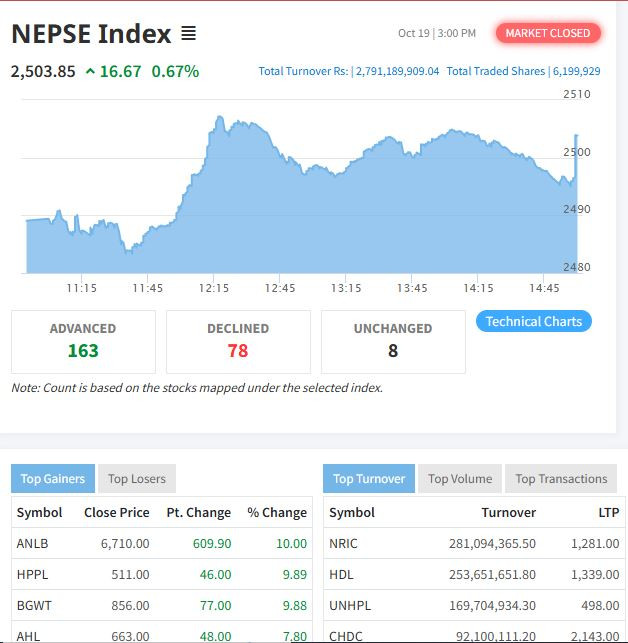Click the Declined 78 count box

(x=238, y=341)
